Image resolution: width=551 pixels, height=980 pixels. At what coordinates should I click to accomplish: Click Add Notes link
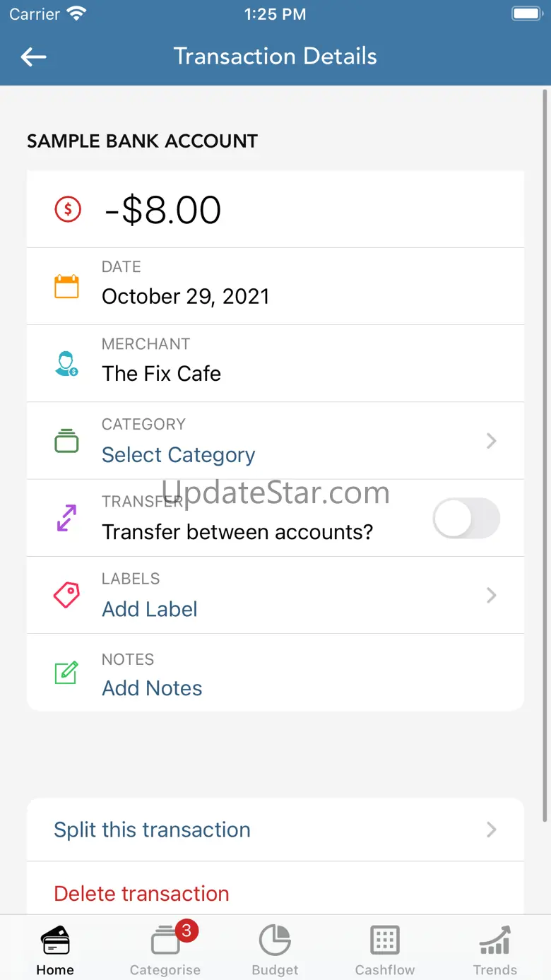click(x=152, y=688)
